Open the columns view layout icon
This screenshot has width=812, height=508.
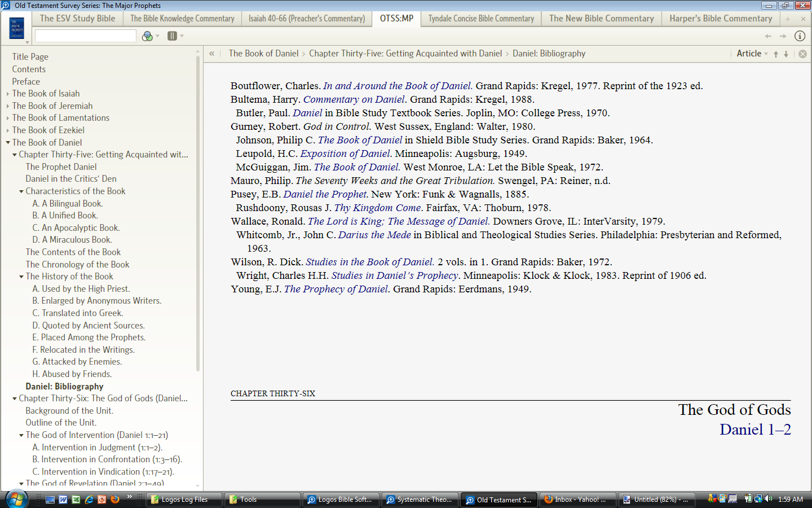click(172, 36)
